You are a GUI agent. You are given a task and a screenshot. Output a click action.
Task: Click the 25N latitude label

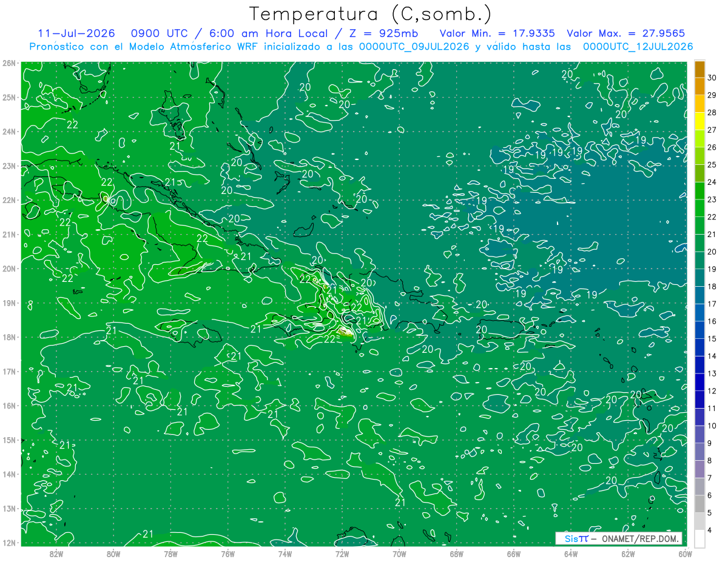[x=9, y=98]
